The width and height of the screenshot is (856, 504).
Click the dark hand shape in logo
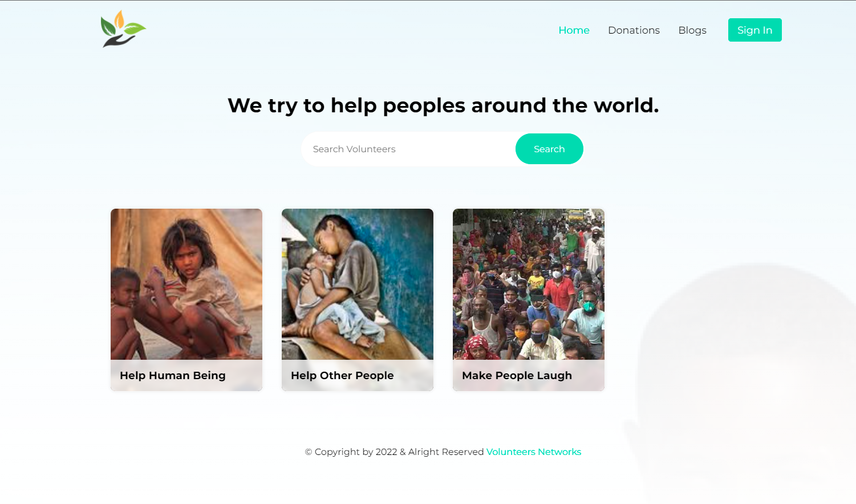(x=118, y=40)
